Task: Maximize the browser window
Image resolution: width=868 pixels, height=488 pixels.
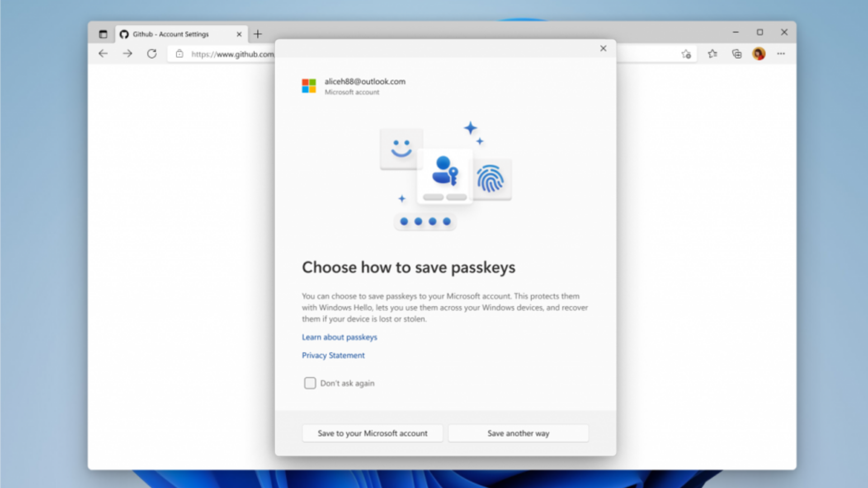Action: [760, 32]
